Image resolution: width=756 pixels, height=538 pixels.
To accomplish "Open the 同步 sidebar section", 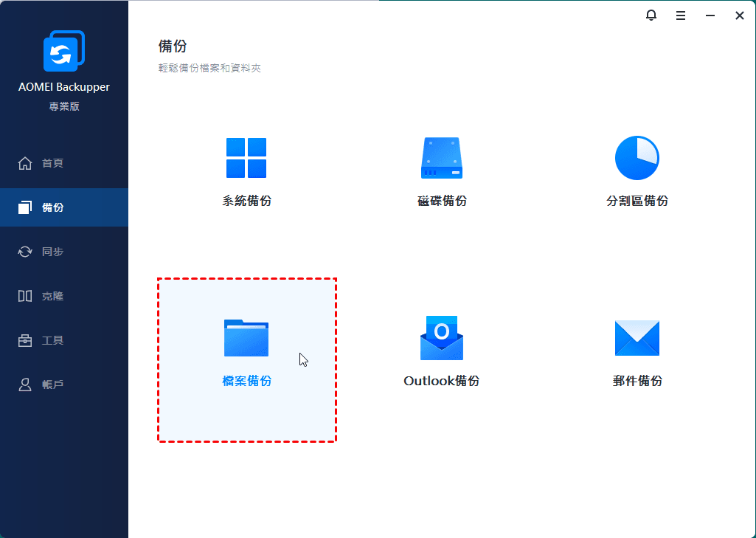I will 64,252.
